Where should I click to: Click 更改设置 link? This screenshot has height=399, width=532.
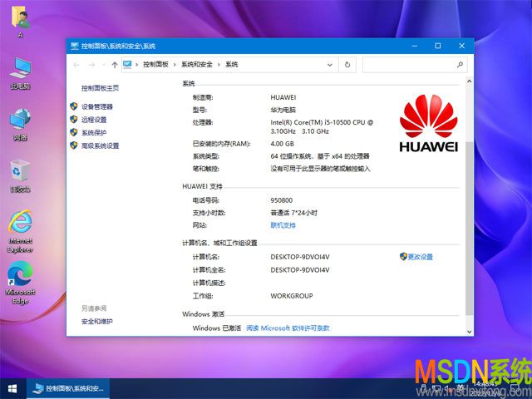pyautogui.click(x=421, y=257)
